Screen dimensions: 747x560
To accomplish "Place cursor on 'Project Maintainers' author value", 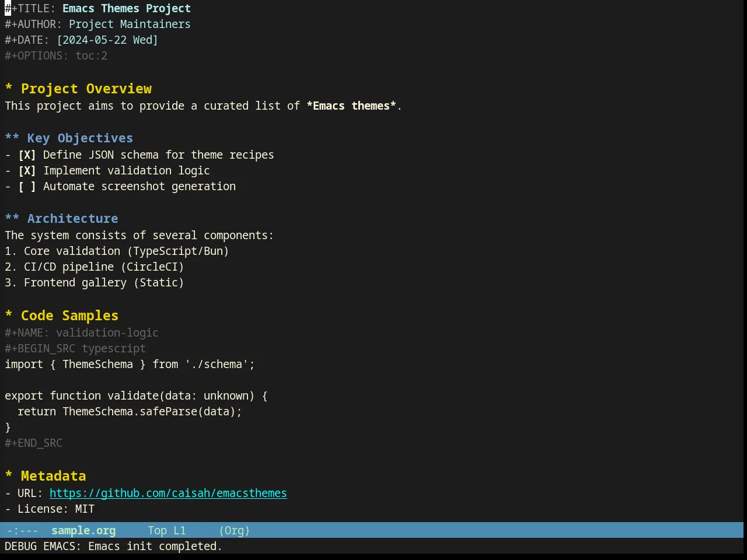I will [x=130, y=24].
